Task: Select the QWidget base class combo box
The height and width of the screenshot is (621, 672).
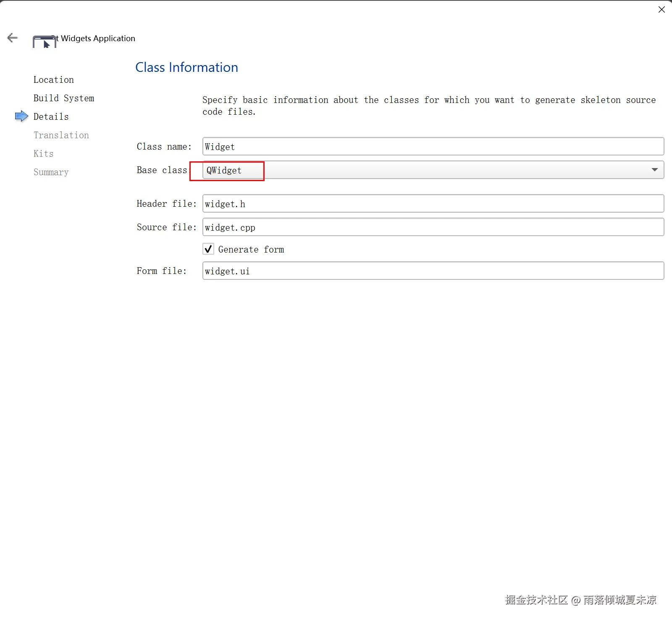Action: (433, 170)
